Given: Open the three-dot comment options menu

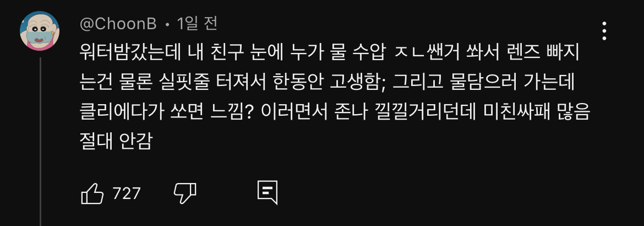Looking at the screenshot, I should coord(604,31).
